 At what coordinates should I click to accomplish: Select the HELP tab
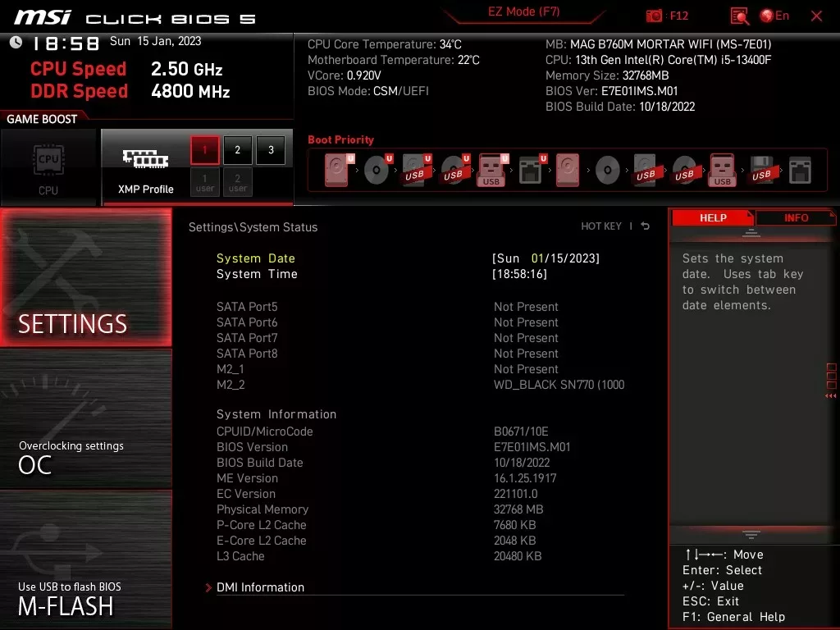[x=712, y=217]
